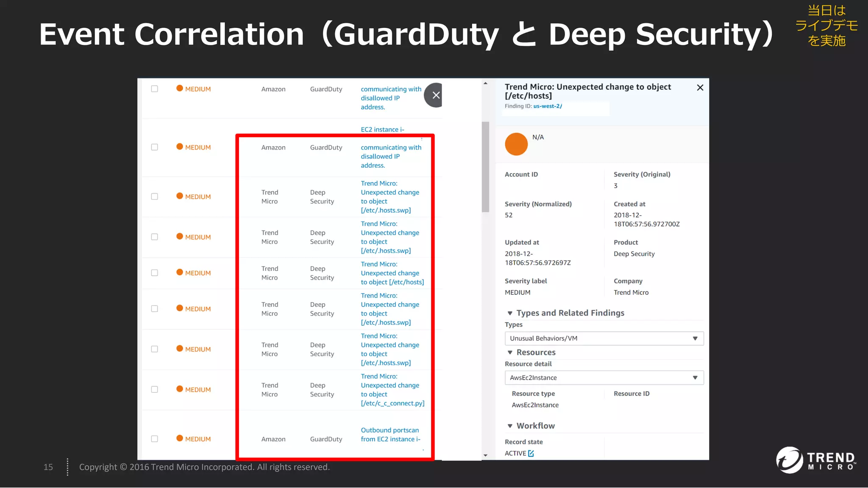Click Severity (Normalized) value 52
868x488 pixels.
(x=509, y=215)
